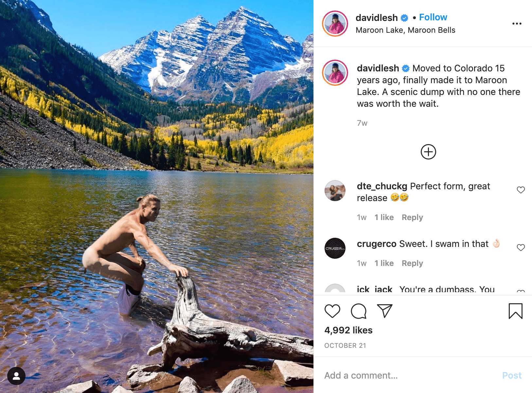Screen dimensions: 532x393
Task: Open davidlesh username in the caption
Action: click(378, 68)
